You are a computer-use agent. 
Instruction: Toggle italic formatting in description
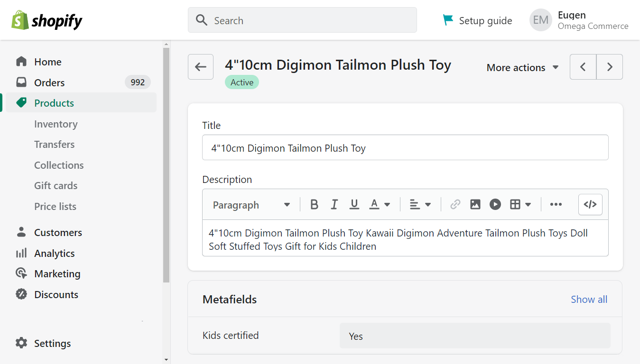point(334,204)
